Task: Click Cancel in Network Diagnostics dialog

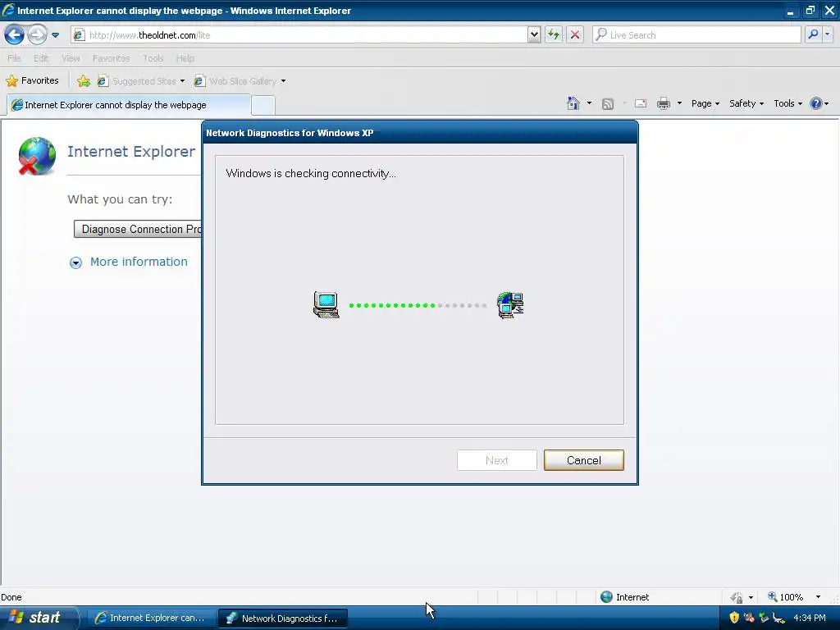Action: (x=583, y=460)
